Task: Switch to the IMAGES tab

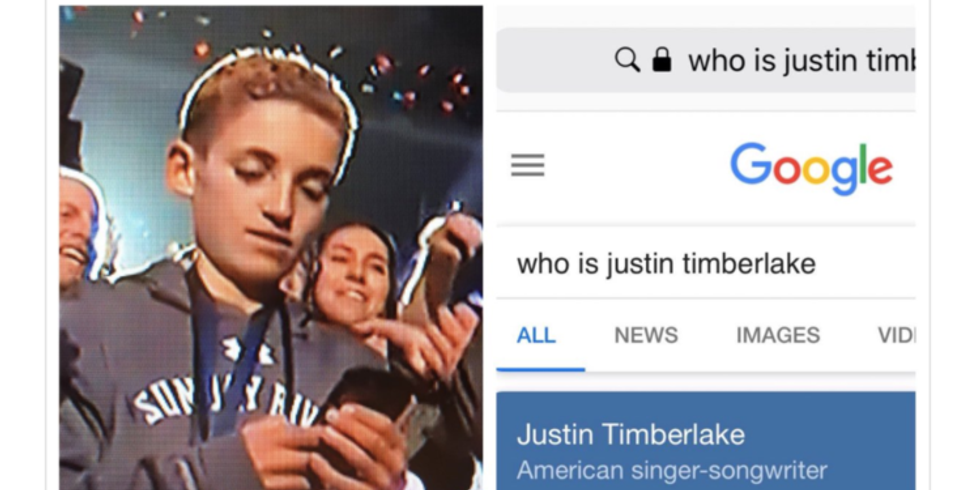Action: (778, 336)
